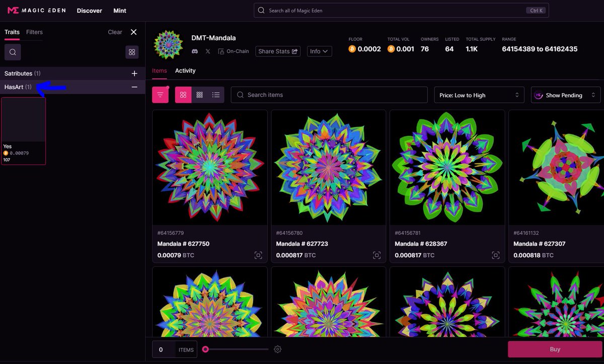Click the Bitcoin icon beside total volume
Image resolution: width=604 pixels, height=364 pixels.
tap(391, 49)
